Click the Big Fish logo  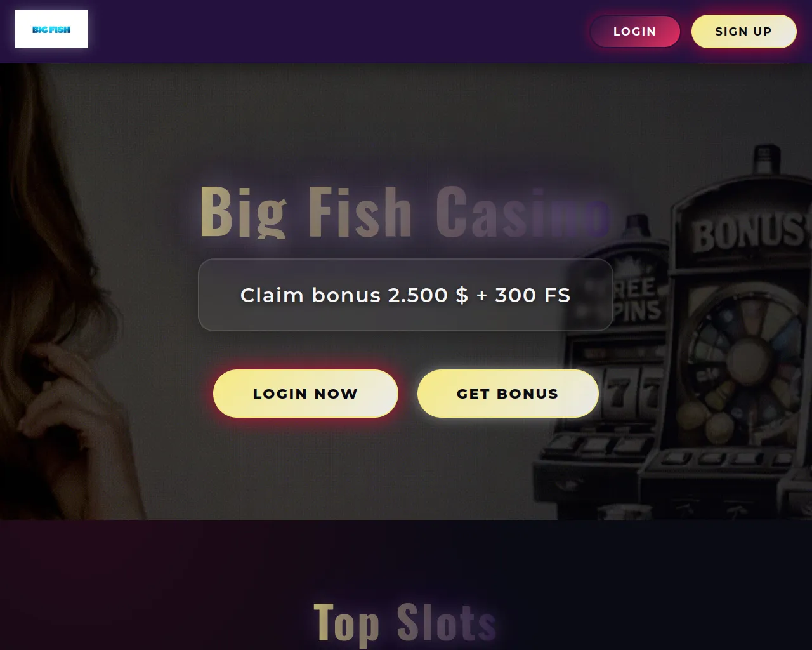pos(51,29)
